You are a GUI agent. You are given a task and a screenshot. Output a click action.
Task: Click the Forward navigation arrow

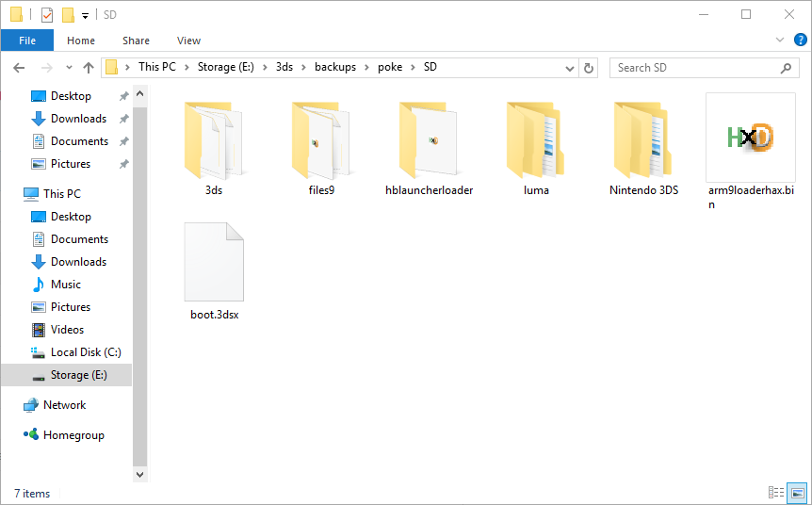tap(46, 68)
